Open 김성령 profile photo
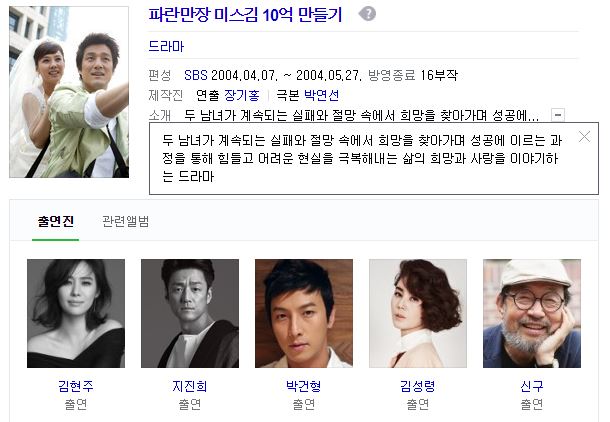 click(418, 313)
